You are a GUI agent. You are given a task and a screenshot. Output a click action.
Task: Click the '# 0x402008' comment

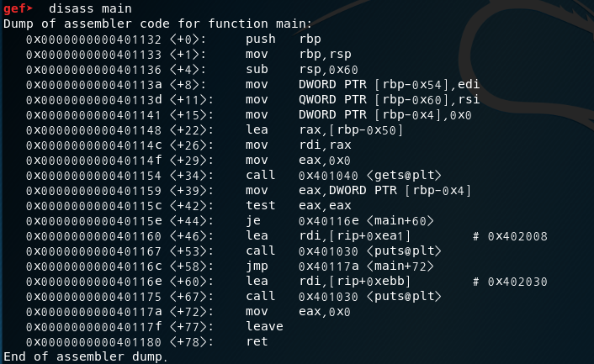click(510, 236)
